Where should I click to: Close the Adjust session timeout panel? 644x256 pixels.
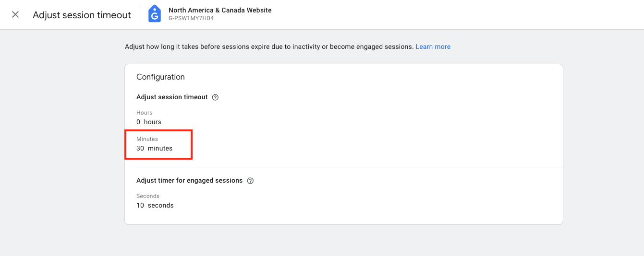coord(15,14)
